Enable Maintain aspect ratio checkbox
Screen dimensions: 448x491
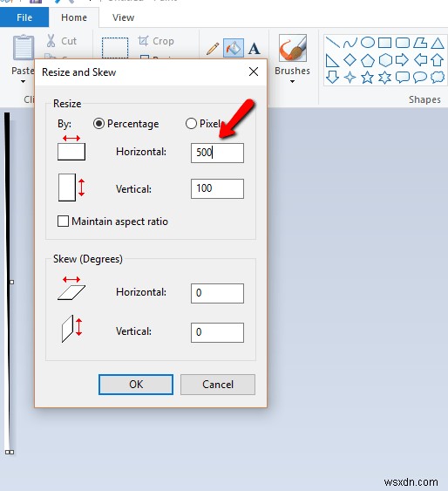(x=64, y=221)
